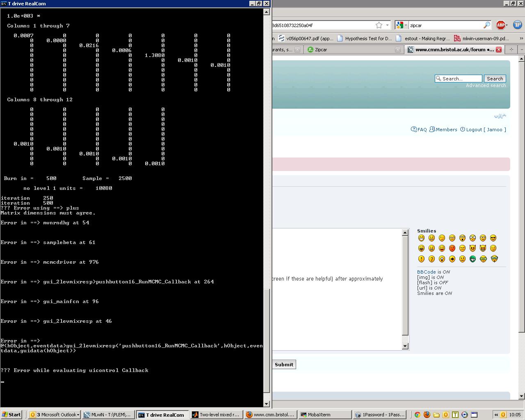Insert the question mark smiley
The height and width of the screenshot is (420, 525).
pyautogui.click(x=431, y=259)
